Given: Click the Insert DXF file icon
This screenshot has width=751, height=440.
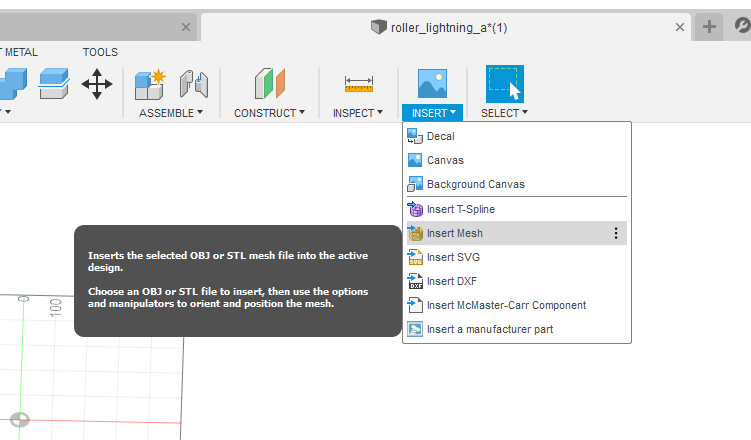Looking at the screenshot, I should tap(415, 281).
